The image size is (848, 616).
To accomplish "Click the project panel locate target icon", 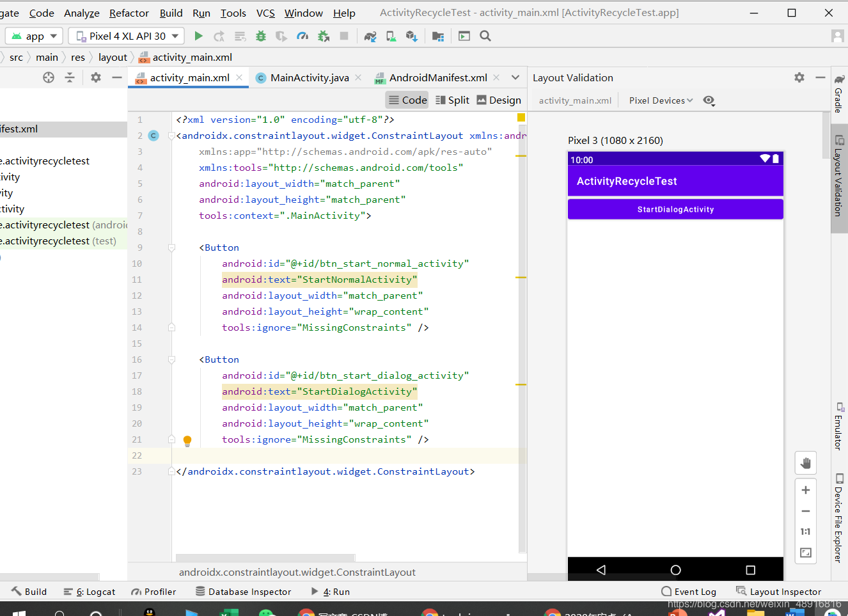I will pyautogui.click(x=49, y=77).
